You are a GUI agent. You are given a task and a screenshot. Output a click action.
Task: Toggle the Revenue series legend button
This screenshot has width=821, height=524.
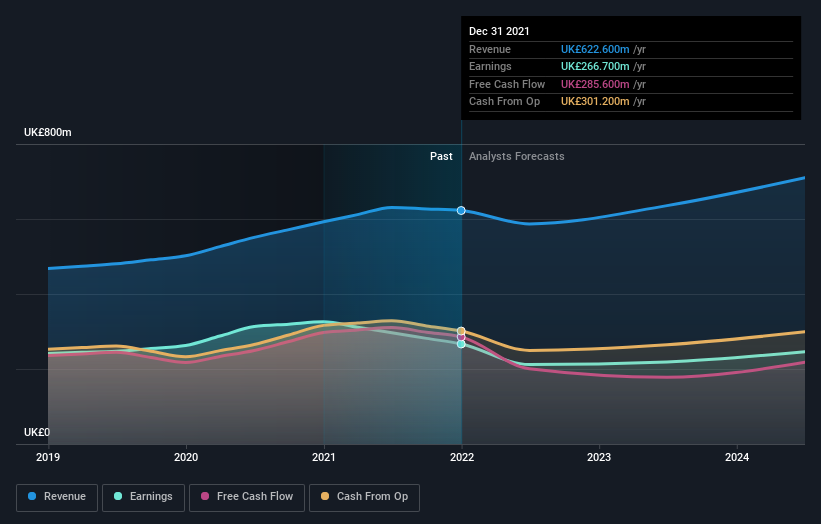pos(57,497)
